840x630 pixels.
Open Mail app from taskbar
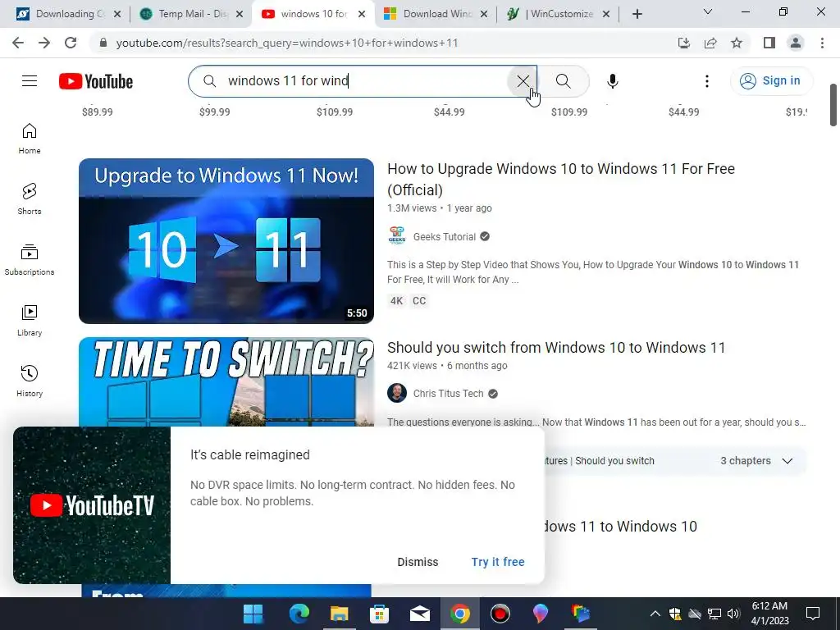pos(419,614)
